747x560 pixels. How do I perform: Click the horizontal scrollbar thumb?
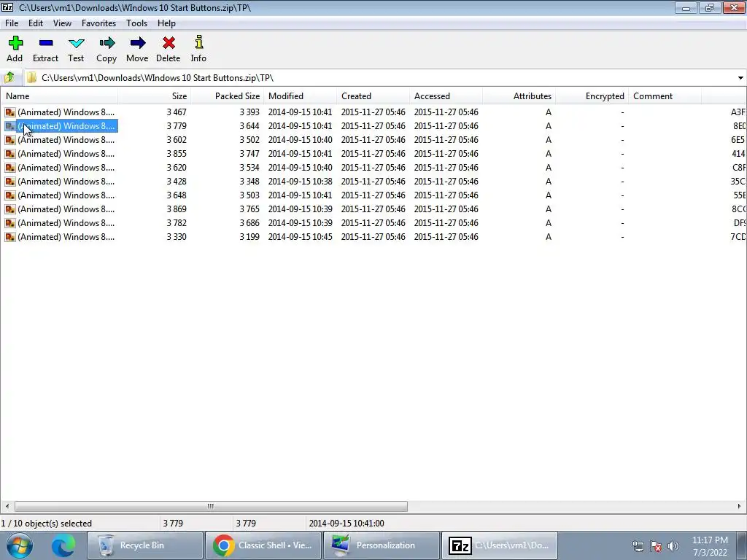(211, 506)
